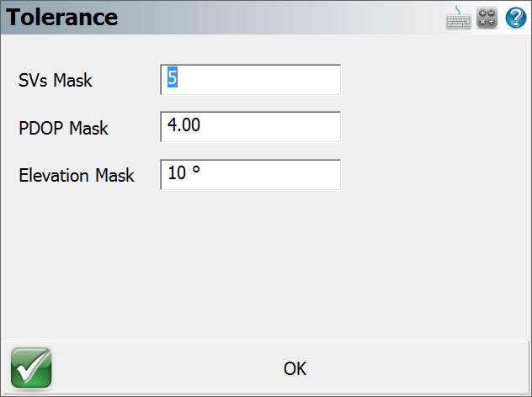532x397 pixels.
Task: Focus the SVs Mask input field
Action: [250, 80]
